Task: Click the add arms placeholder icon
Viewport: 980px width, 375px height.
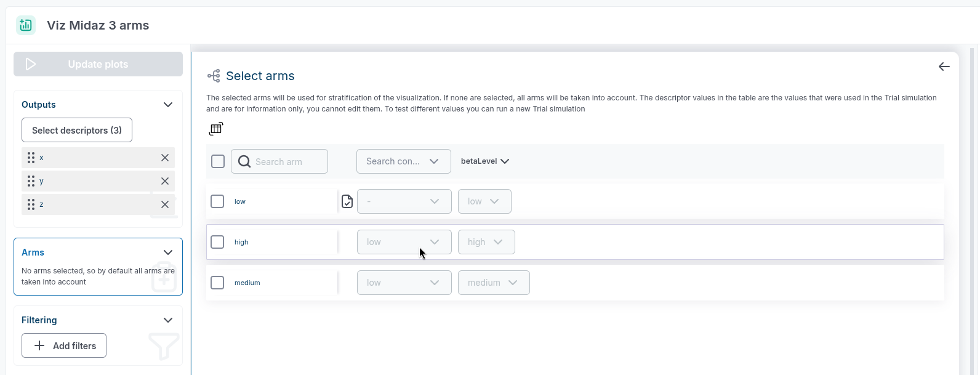Action: pyautogui.click(x=164, y=278)
